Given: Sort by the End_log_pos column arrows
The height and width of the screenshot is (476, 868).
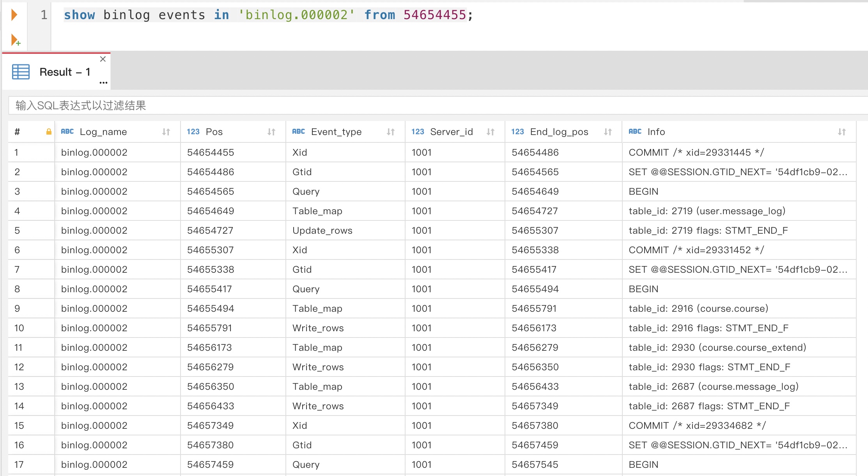Looking at the screenshot, I should (608, 132).
